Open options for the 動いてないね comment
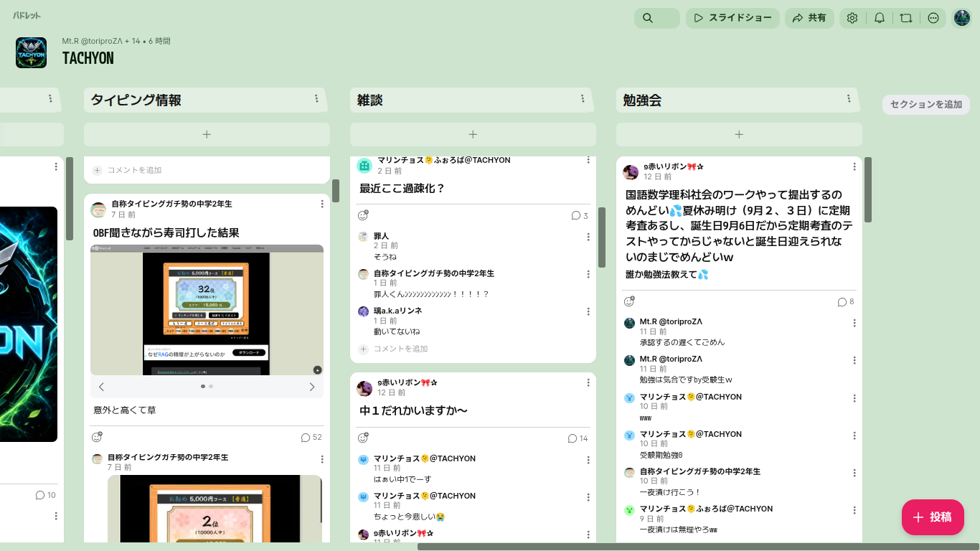This screenshot has width=980, height=551. tap(588, 311)
